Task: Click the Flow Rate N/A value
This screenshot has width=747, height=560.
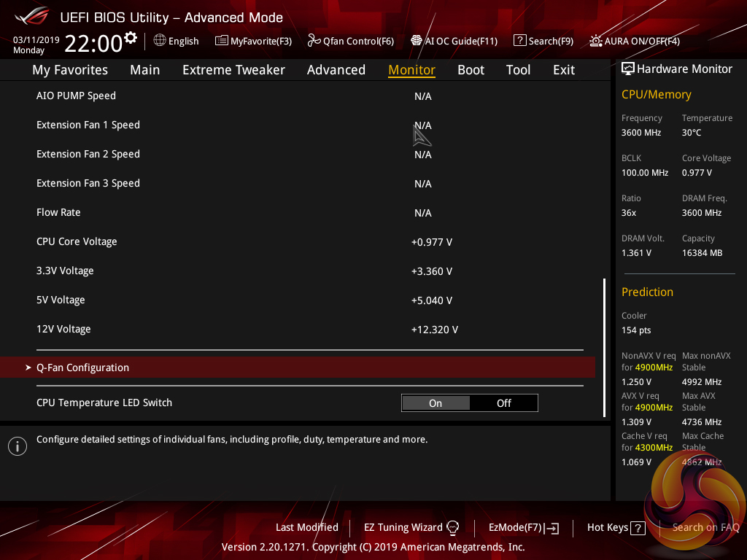Action: coord(422,213)
